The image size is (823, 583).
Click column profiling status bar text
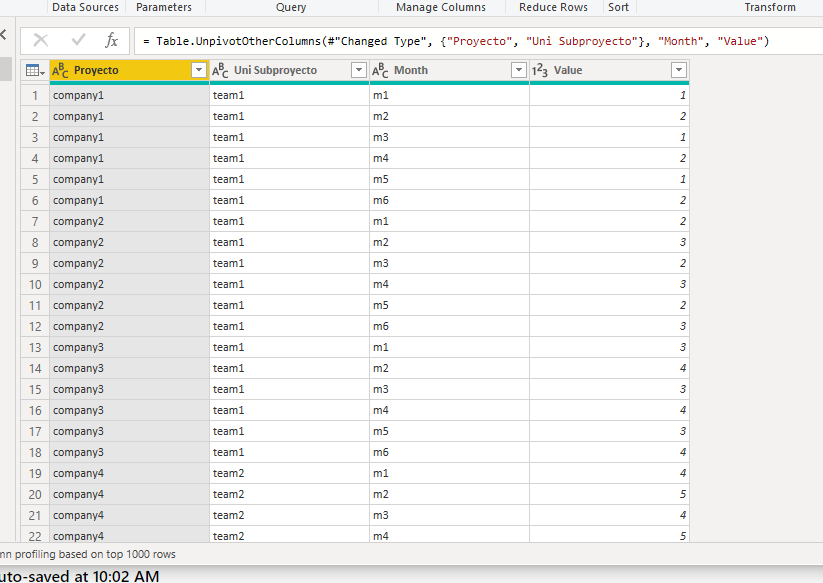click(x=88, y=554)
